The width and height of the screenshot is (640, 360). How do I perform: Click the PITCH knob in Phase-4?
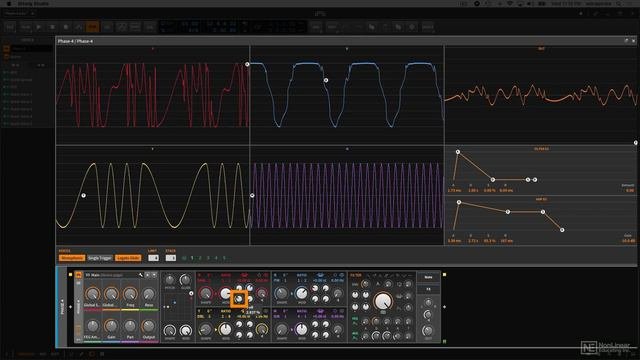click(169, 280)
